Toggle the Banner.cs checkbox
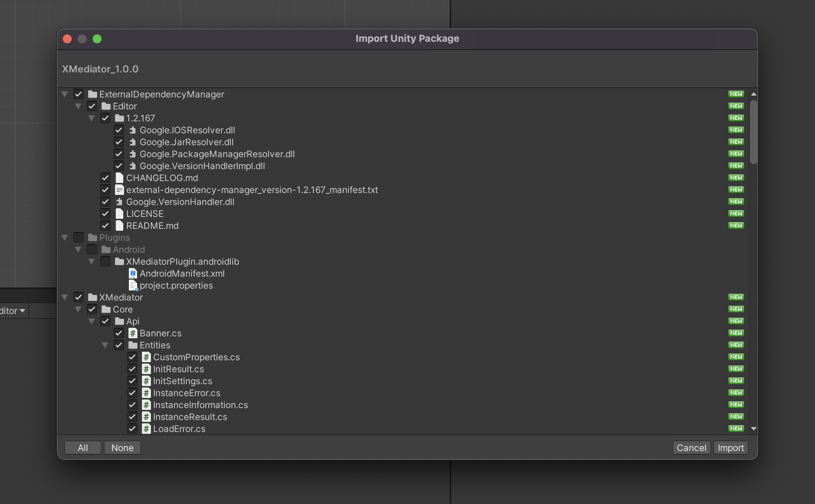 click(119, 333)
